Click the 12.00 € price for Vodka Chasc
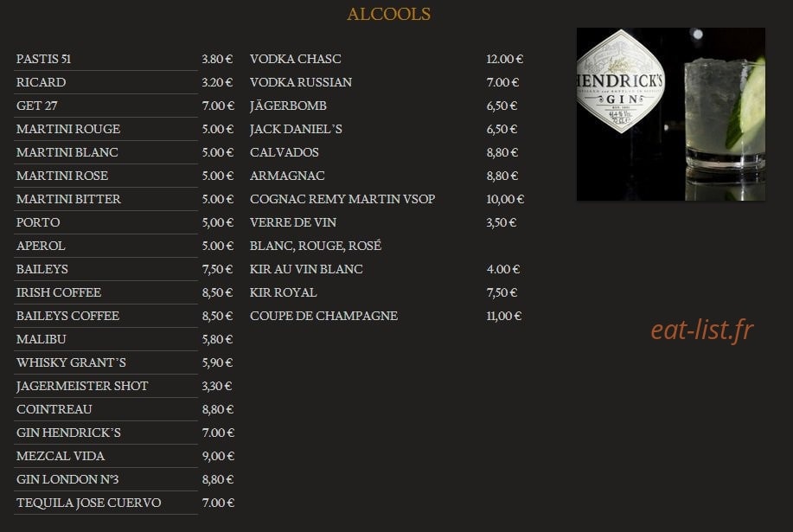 tap(505, 59)
